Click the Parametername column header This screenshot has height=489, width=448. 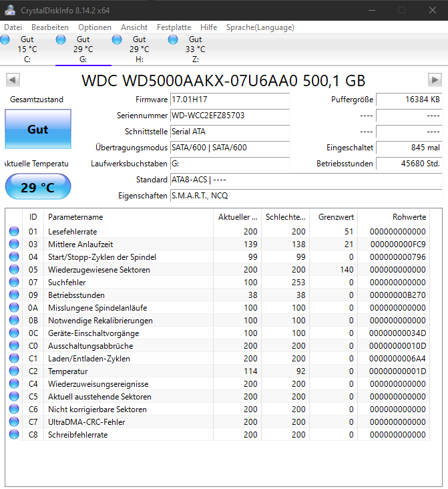click(x=128, y=216)
